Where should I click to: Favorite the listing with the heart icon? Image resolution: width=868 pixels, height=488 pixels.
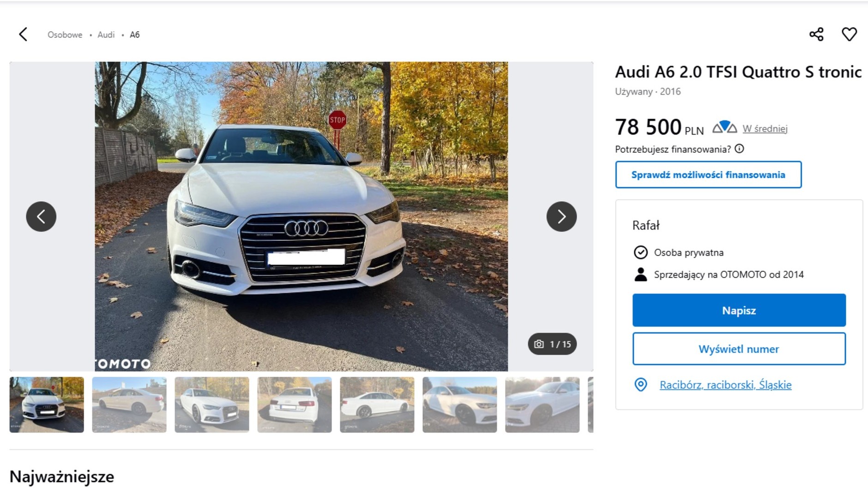pos(850,34)
